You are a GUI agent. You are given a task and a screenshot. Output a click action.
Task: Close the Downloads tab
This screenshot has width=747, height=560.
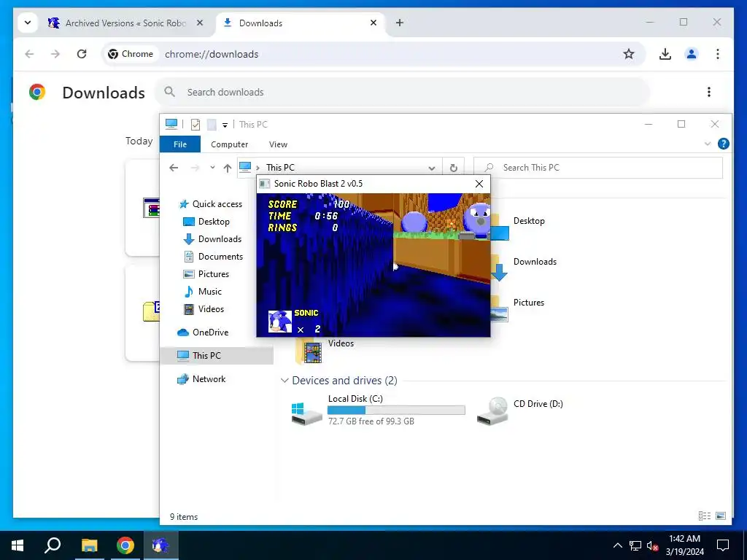tap(373, 23)
